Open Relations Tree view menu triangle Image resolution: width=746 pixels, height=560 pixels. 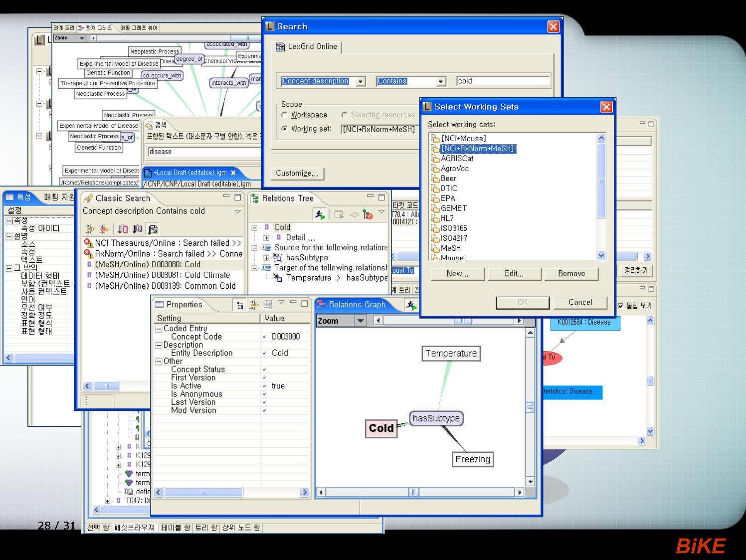point(381,212)
